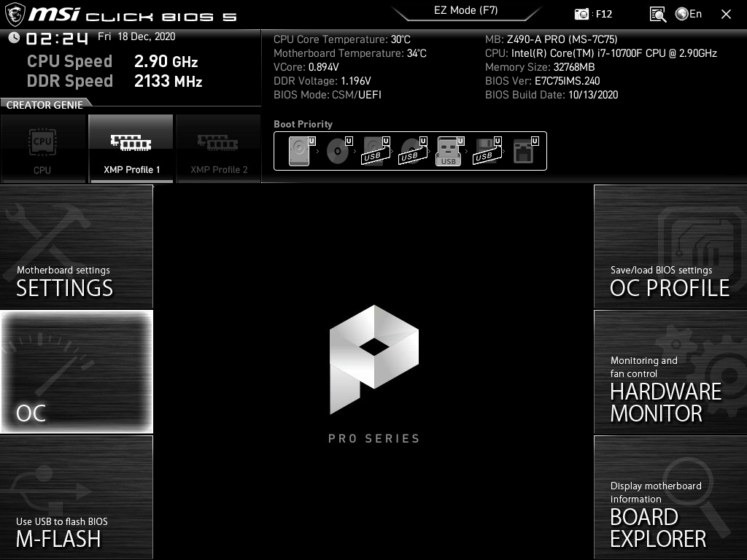The height and width of the screenshot is (560, 747).
Task: Click the CPU Core Temperature reading
Action: pos(342,39)
